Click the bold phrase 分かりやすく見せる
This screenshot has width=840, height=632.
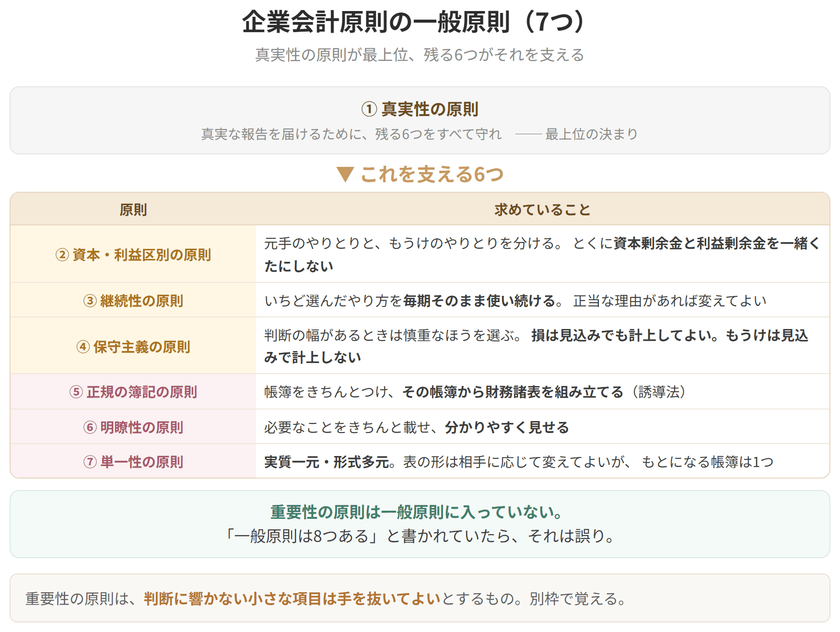click(507, 427)
